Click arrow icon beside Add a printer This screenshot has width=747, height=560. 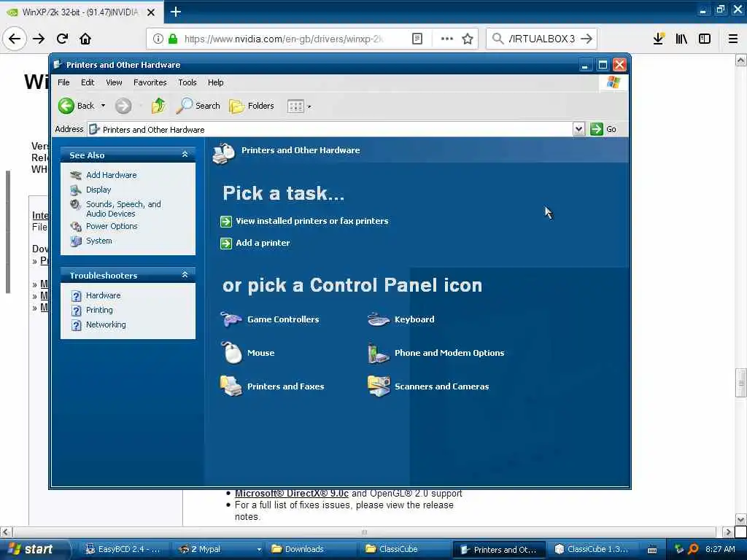tap(226, 244)
